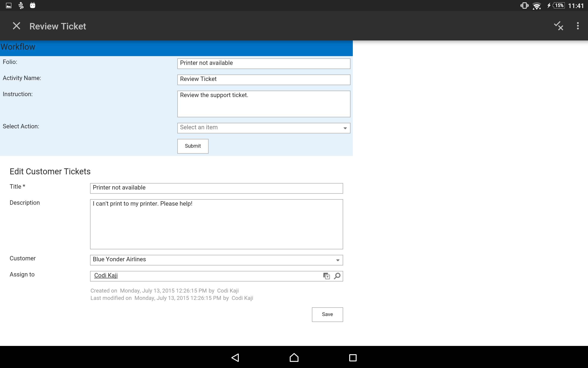This screenshot has width=588, height=368.
Task: Tap the Select Action: label
Action: tap(21, 126)
